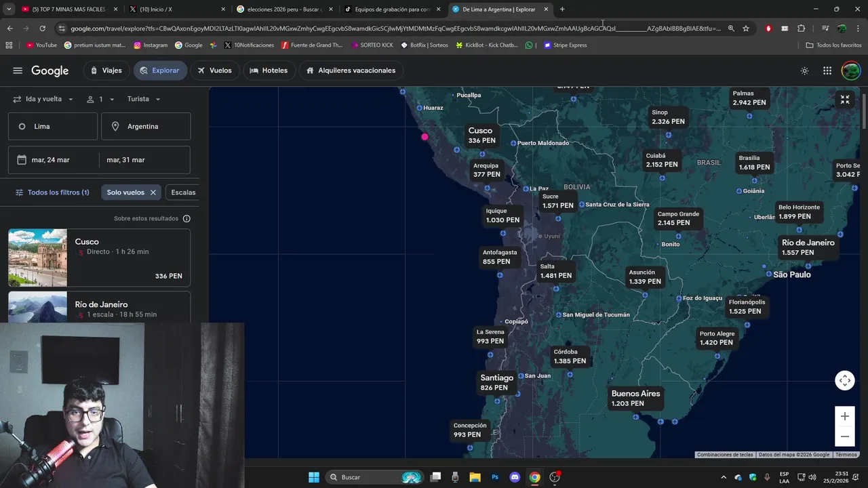The height and width of the screenshot is (488, 868).
Task: Open YouTube bookmark in bookmarks bar
Action: (x=41, y=45)
